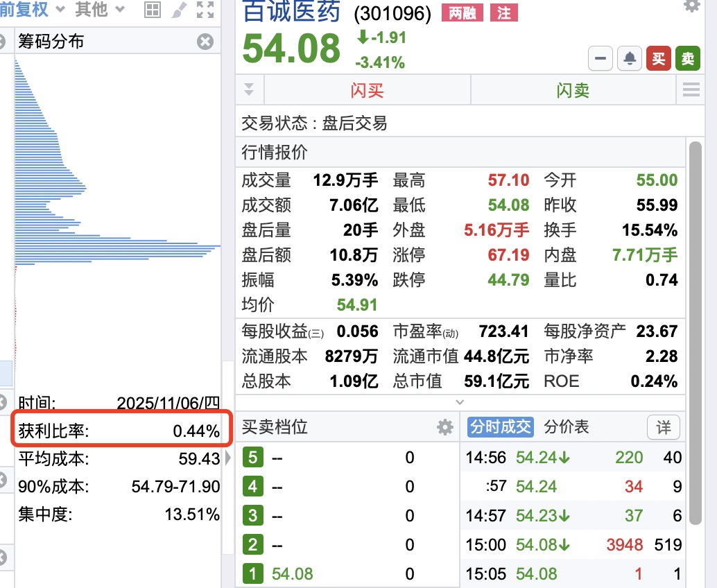Click the 两融 tag badge
717x588 pixels.
463,12
